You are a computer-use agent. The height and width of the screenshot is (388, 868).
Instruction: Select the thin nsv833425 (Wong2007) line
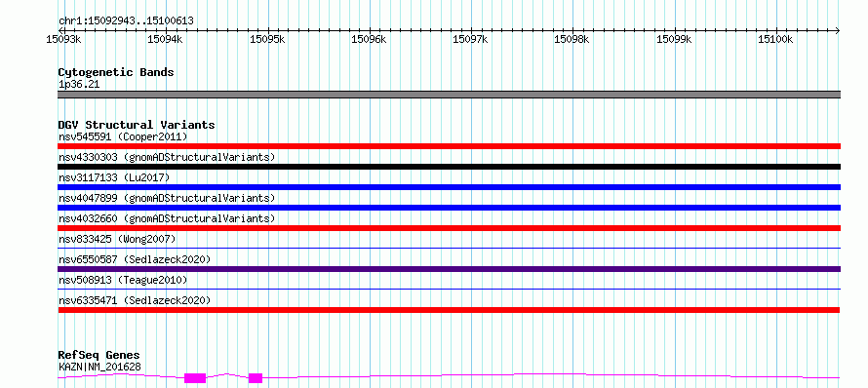449,248
